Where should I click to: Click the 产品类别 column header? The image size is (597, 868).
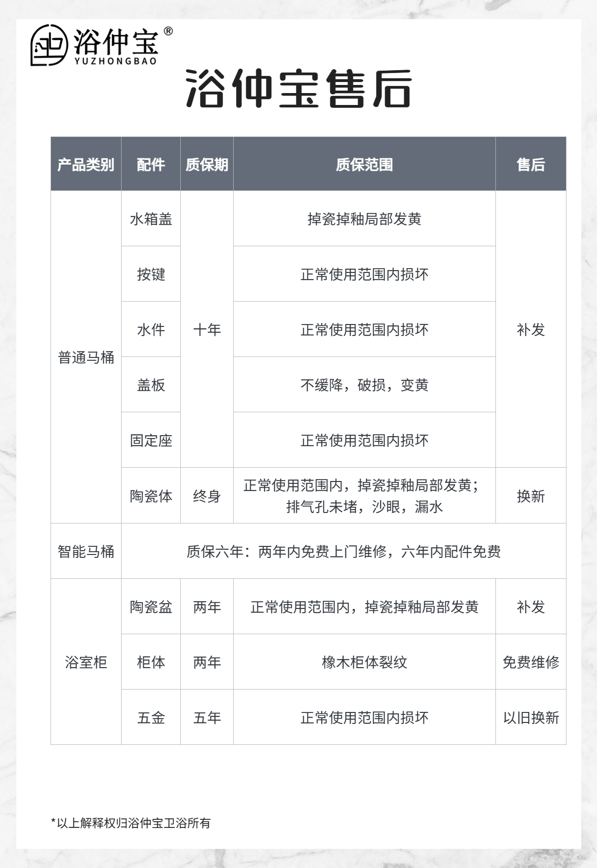point(86,164)
